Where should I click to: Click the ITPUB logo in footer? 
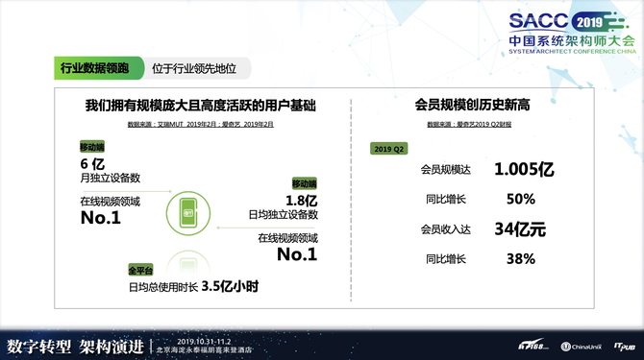click(625, 347)
